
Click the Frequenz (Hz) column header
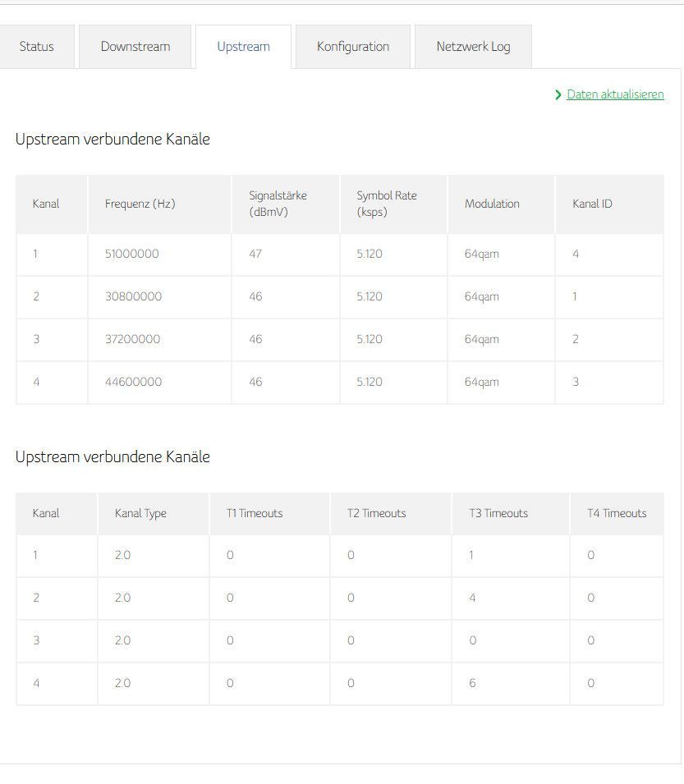tap(140, 204)
